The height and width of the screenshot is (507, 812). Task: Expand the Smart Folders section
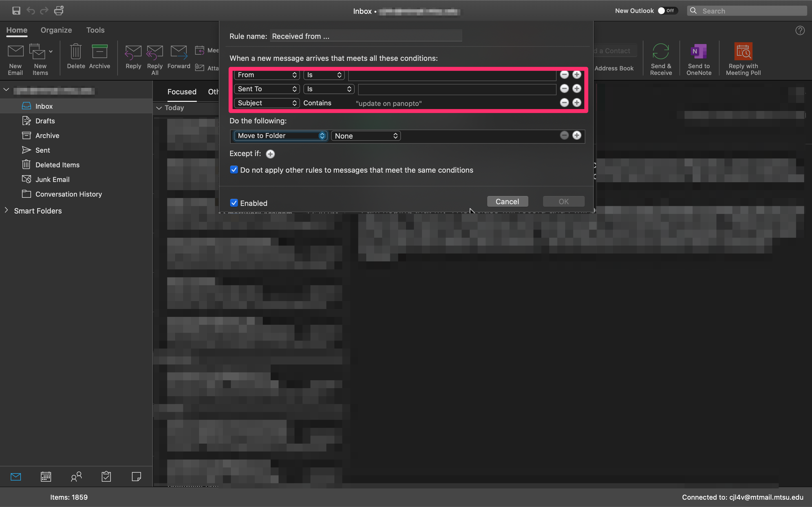6,210
